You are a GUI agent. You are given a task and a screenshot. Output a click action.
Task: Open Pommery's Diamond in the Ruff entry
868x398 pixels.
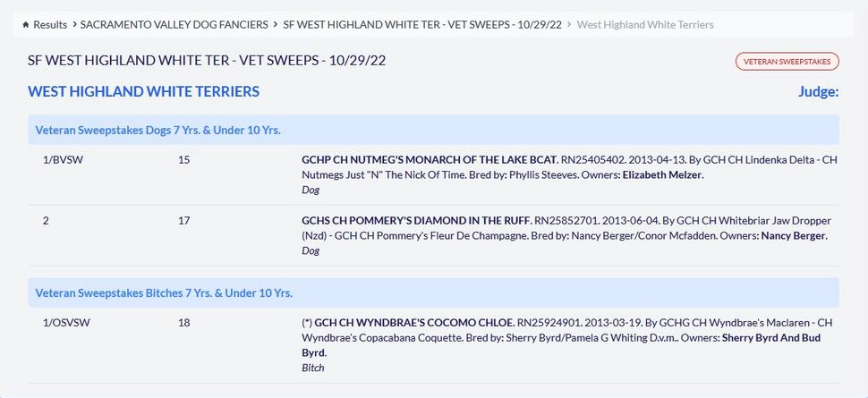(x=416, y=220)
